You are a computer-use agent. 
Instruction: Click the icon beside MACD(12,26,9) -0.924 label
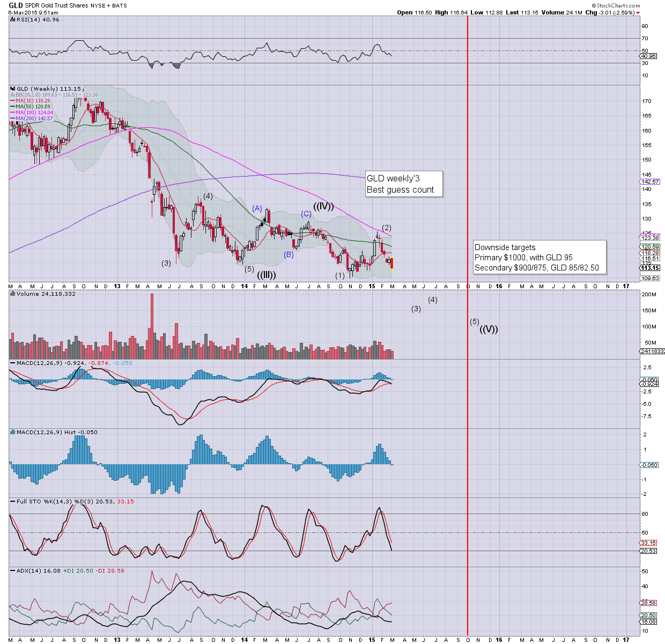click(13, 363)
